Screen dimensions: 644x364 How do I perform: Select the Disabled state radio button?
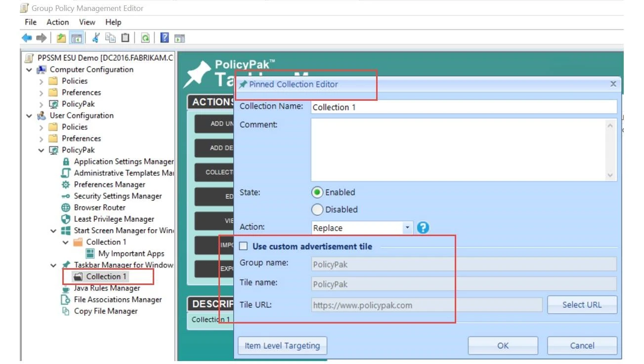(317, 209)
